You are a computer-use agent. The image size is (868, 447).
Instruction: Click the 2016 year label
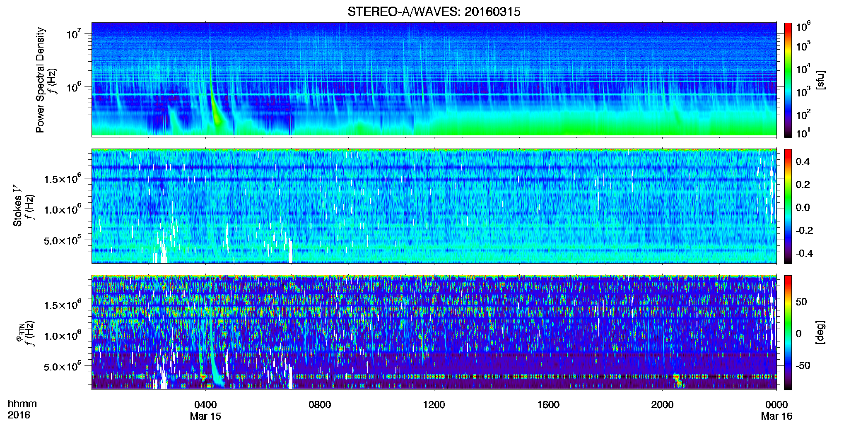pos(19,415)
